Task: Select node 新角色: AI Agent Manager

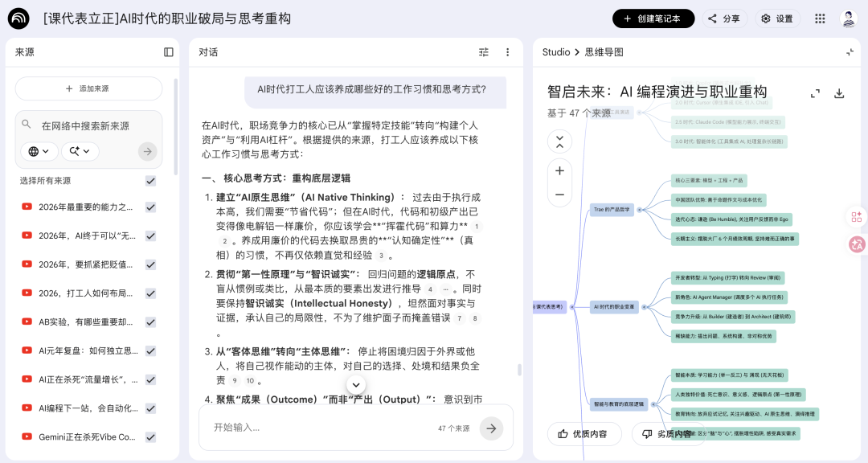Action: 729,297
